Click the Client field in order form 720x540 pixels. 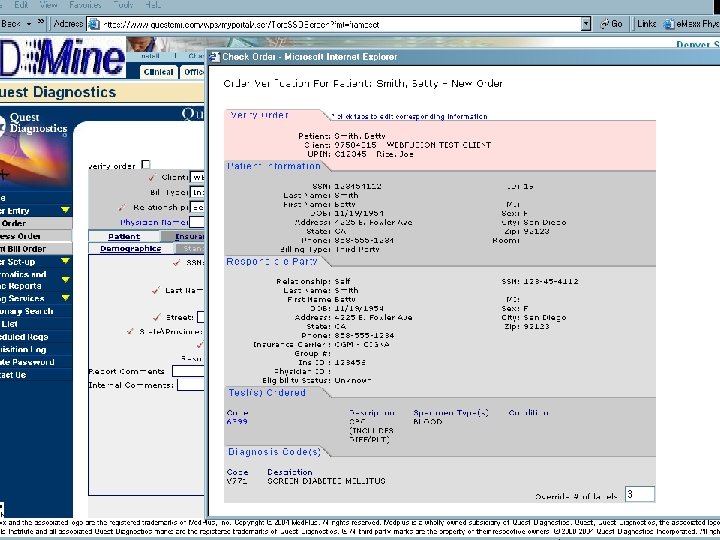197,177
